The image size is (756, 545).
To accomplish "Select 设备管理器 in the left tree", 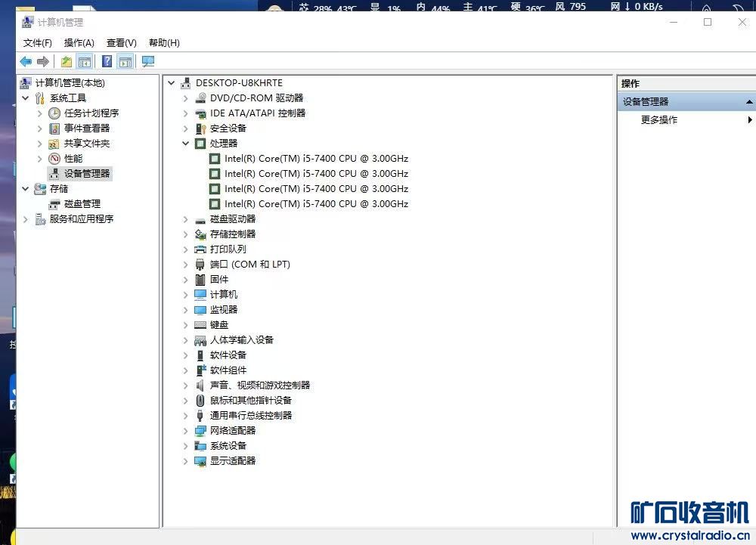I will [x=87, y=173].
